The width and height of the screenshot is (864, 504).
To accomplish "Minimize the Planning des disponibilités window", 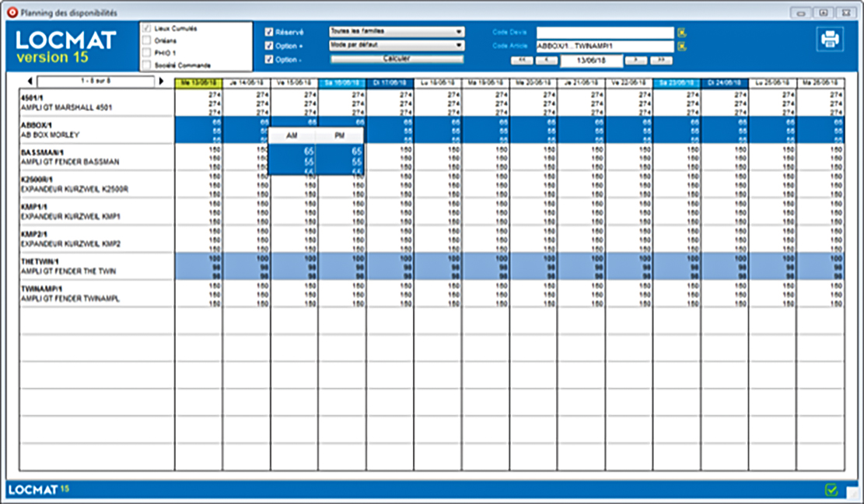I will tap(801, 12).
